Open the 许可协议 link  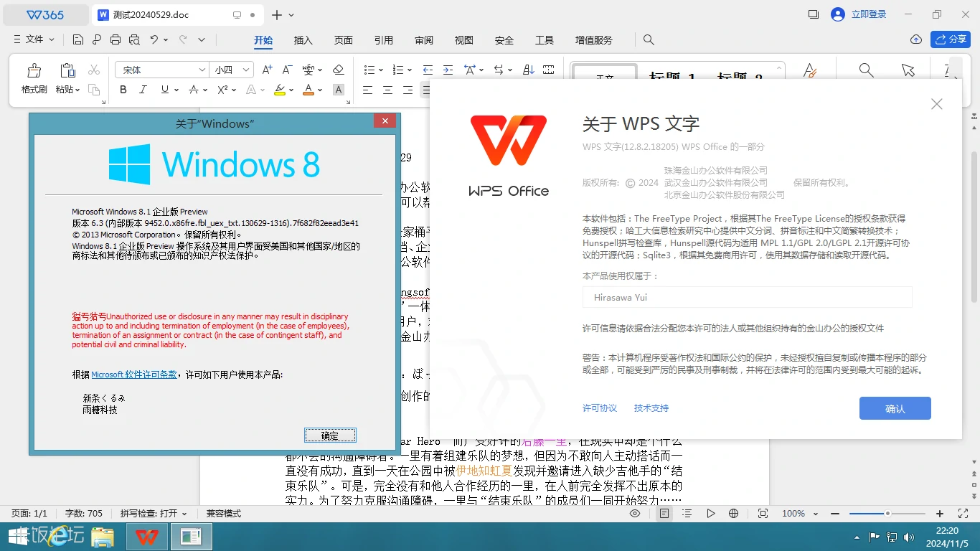[x=600, y=408]
